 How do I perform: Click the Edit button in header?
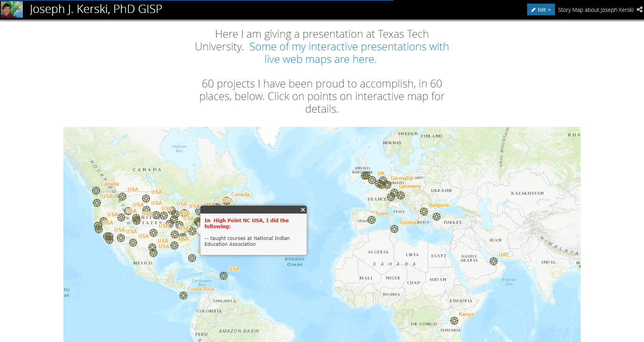(x=541, y=10)
